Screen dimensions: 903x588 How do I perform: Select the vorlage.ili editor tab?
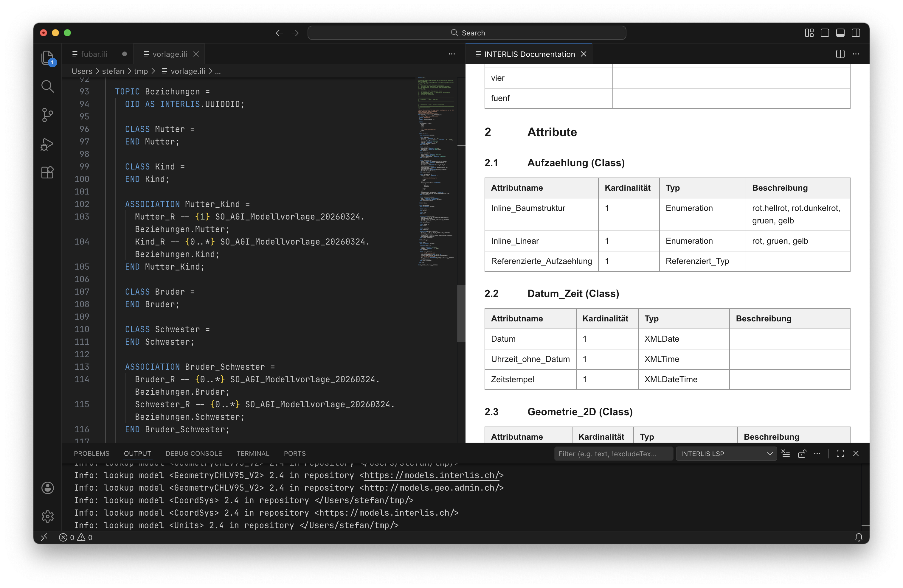(x=170, y=54)
